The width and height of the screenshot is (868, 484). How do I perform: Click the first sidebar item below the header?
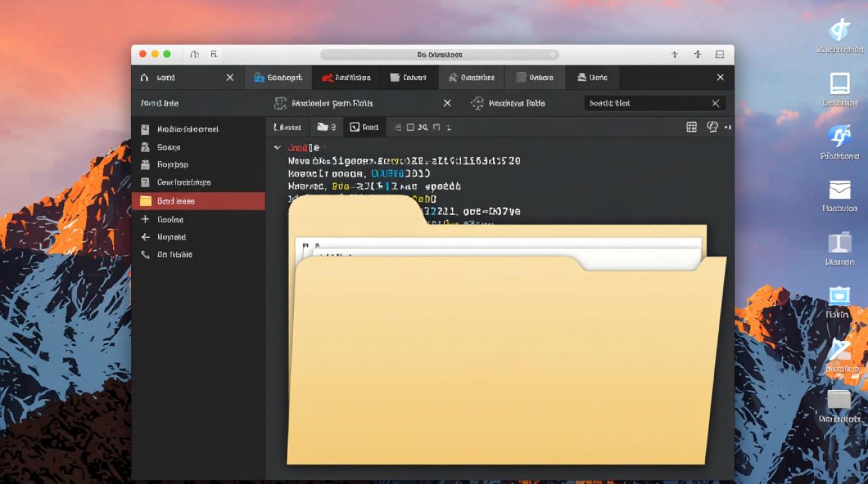tap(187, 129)
